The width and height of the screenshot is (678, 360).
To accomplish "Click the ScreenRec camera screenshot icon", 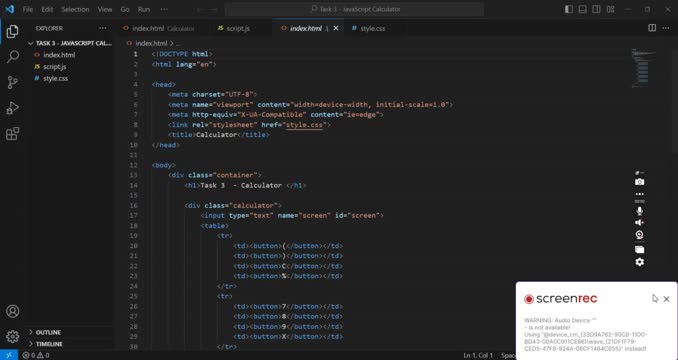I will click(640, 182).
